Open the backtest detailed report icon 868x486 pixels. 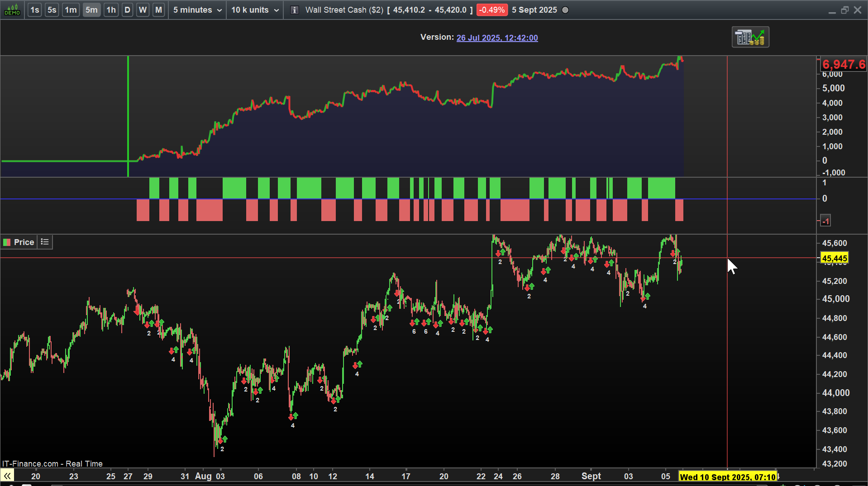pyautogui.click(x=750, y=37)
